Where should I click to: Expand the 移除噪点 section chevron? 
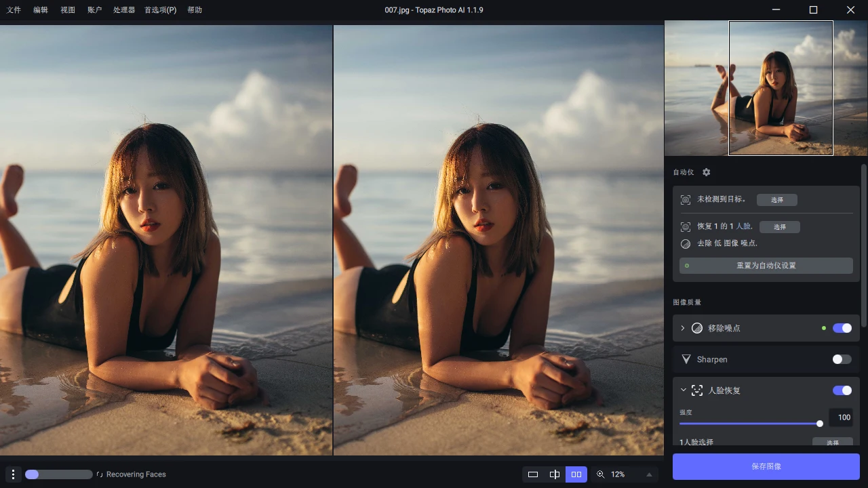coord(682,328)
